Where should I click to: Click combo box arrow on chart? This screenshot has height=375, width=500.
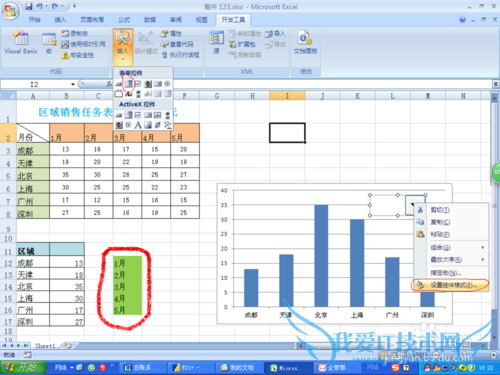(411, 205)
